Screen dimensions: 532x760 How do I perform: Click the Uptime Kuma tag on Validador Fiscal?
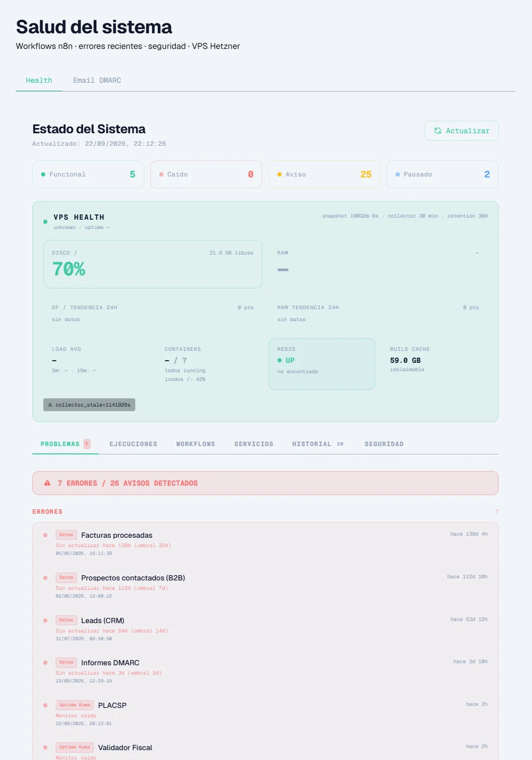[x=74, y=748]
